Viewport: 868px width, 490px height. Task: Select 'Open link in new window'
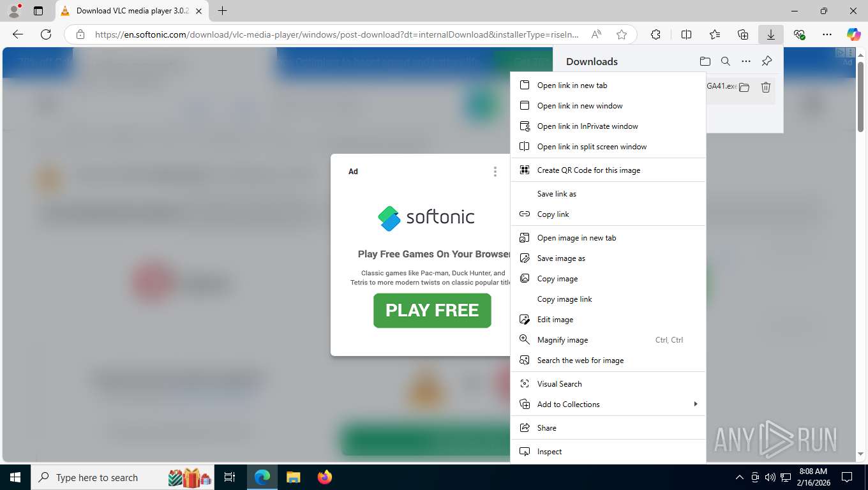608,106
